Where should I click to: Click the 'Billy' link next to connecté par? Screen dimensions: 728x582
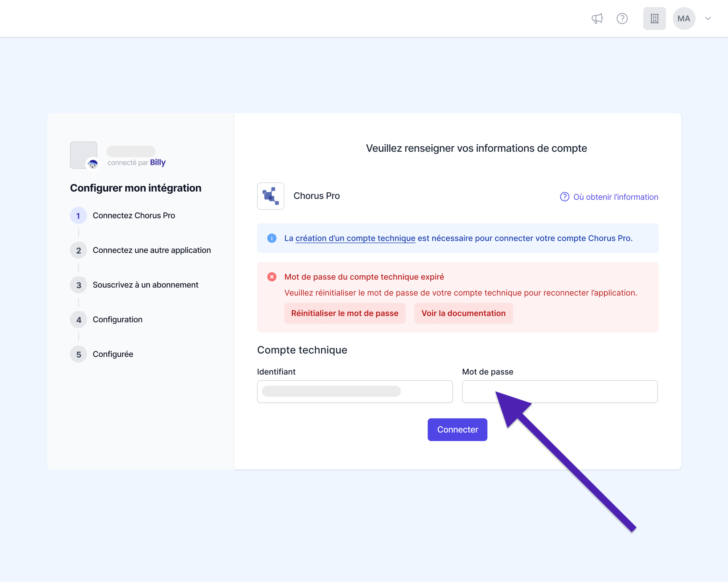tap(158, 162)
